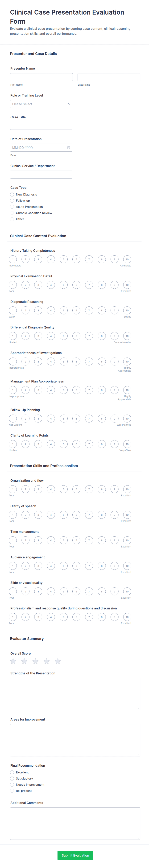Screen dimensions: 149x868
Task: Submit the evaluation form
Action: (75, 855)
